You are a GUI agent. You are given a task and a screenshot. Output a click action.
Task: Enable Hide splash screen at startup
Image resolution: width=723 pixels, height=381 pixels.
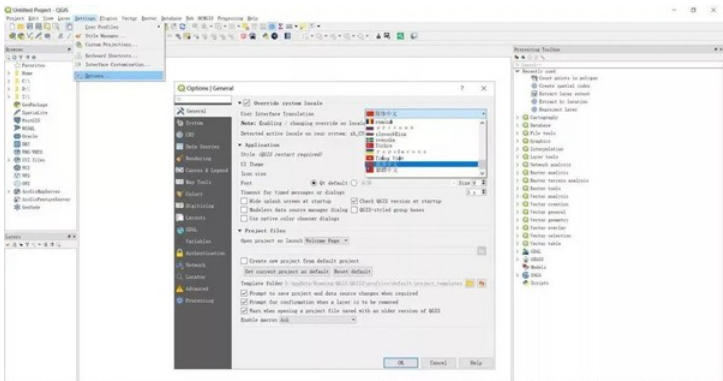(244, 201)
